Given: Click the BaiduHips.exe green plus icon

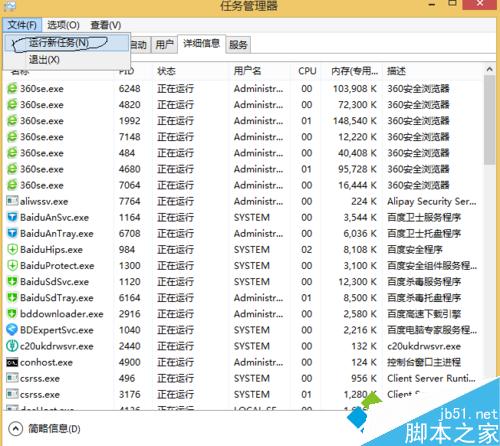Looking at the screenshot, I should tap(12, 249).
